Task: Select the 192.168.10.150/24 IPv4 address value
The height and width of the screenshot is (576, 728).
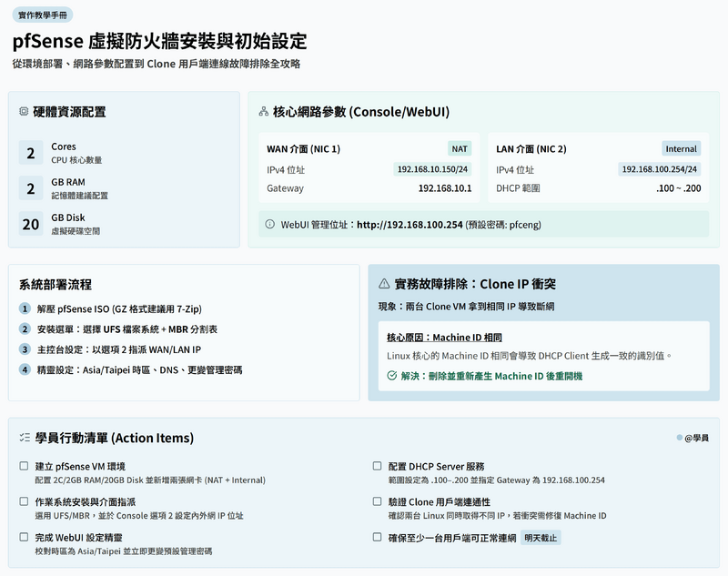Action: tap(432, 169)
